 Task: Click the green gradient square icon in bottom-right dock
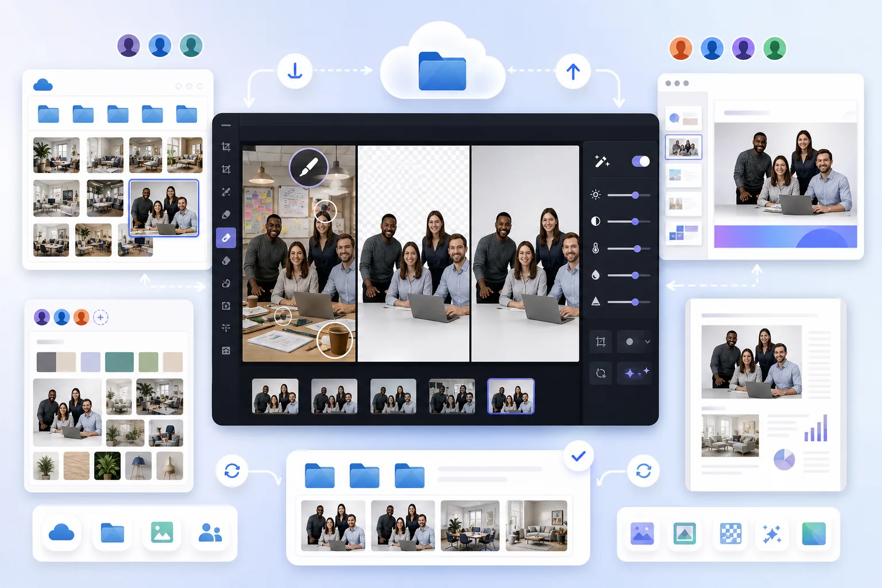click(x=814, y=533)
